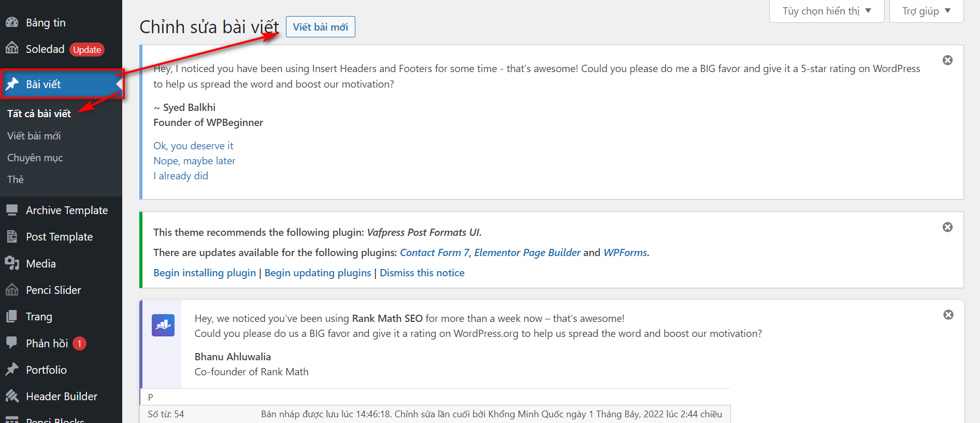Dismiss the Rank Math rating notice
The height and width of the screenshot is (423, 980).
(948, 315)
